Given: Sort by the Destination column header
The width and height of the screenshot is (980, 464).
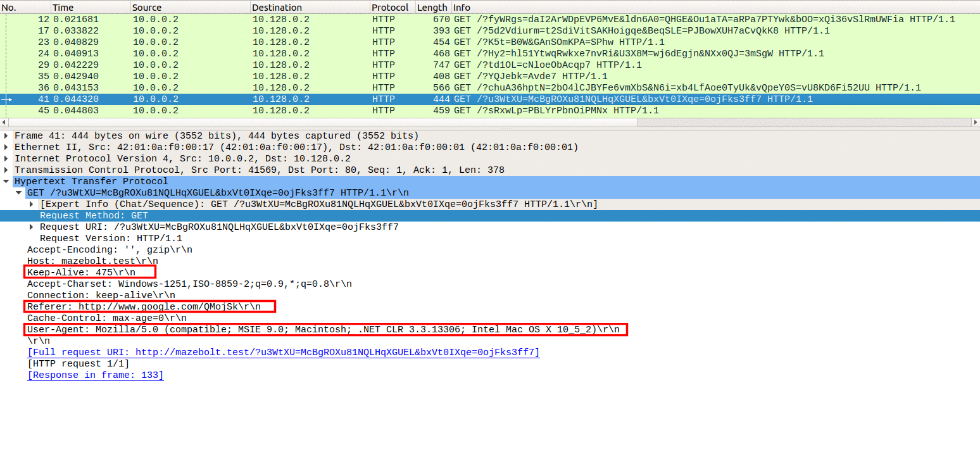Looking at the screenshot, I should click(x=310, y=7).
